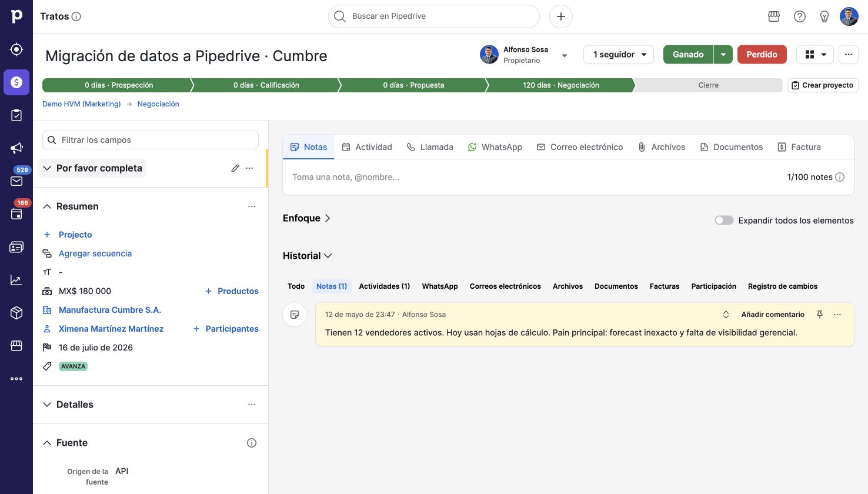This screenshot has height=494, width=868.
Task: Collapse Fuente section
Action: [47, 443]
